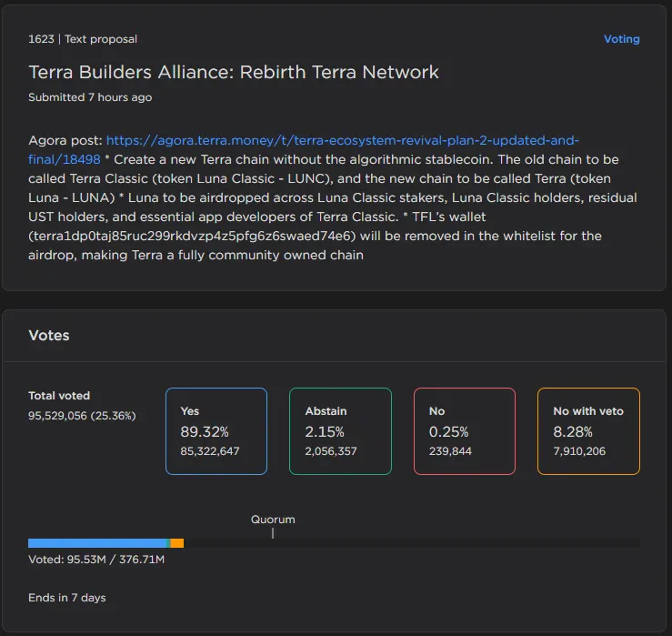
Task: Click the 2,056,357 Abstain count
Action: pyautogui.click(x=331, y=451)
